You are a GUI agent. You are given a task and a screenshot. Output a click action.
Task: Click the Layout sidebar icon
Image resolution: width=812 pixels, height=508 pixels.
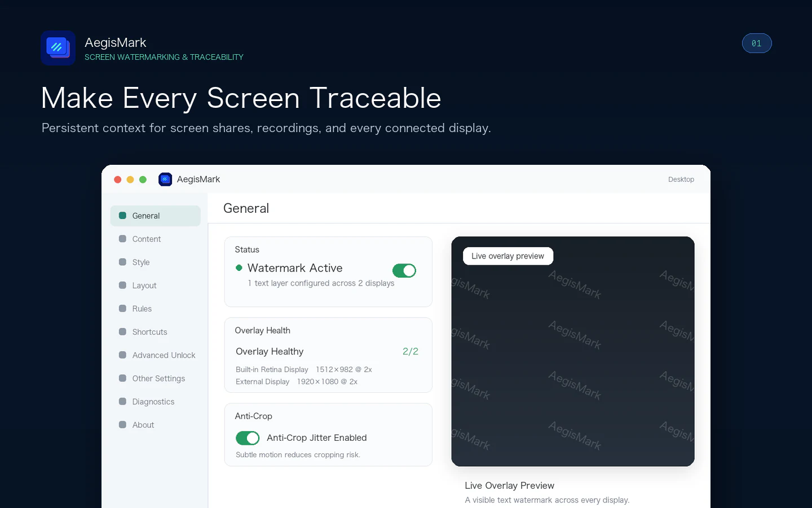122,285
